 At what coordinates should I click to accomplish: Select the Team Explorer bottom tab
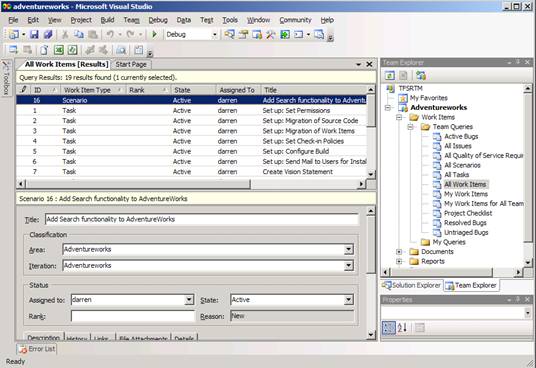click(471, 285)
